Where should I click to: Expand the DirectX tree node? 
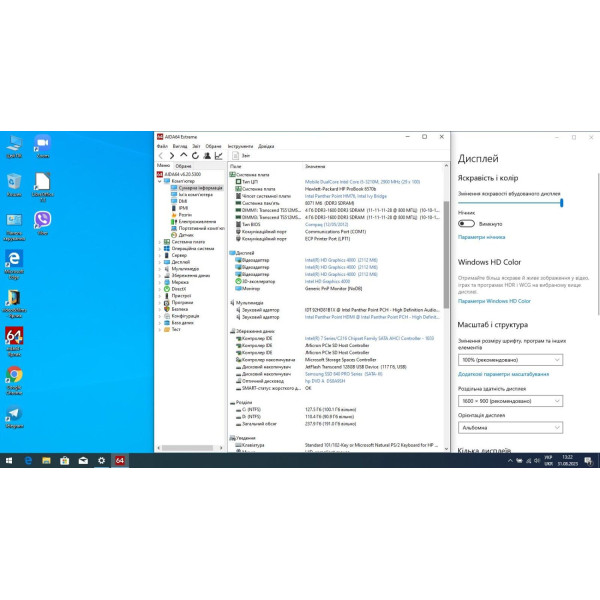(x=160, y=289)
